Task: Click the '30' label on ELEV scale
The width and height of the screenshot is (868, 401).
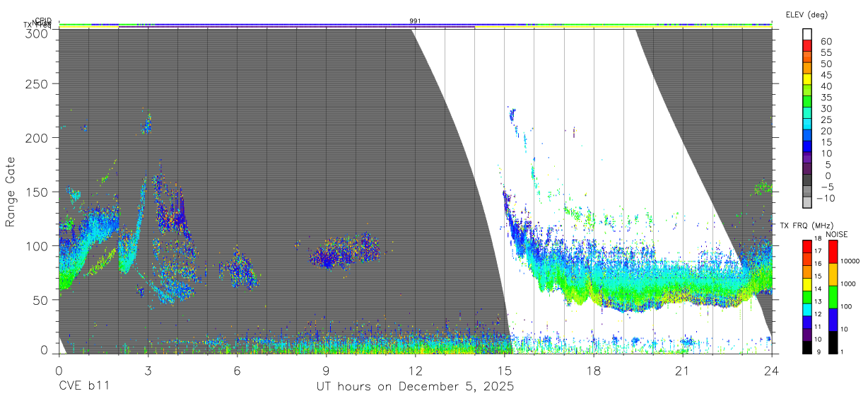Action: tap(826, 109)
